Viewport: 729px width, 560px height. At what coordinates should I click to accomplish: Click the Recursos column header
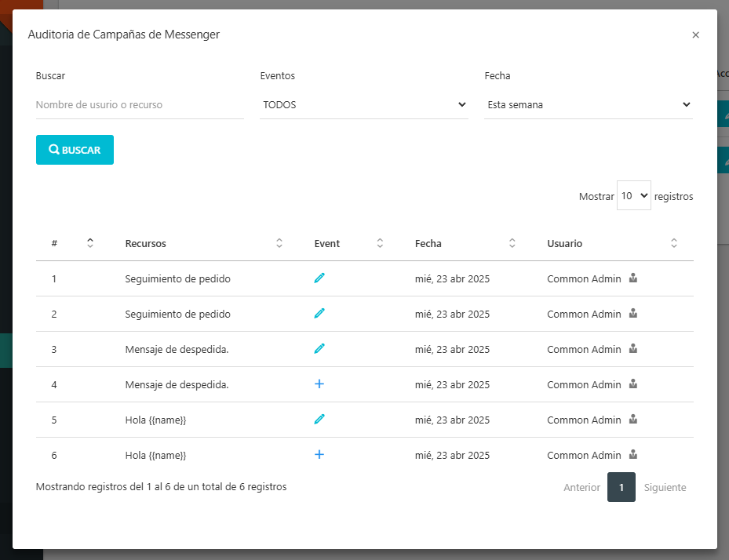145,243
